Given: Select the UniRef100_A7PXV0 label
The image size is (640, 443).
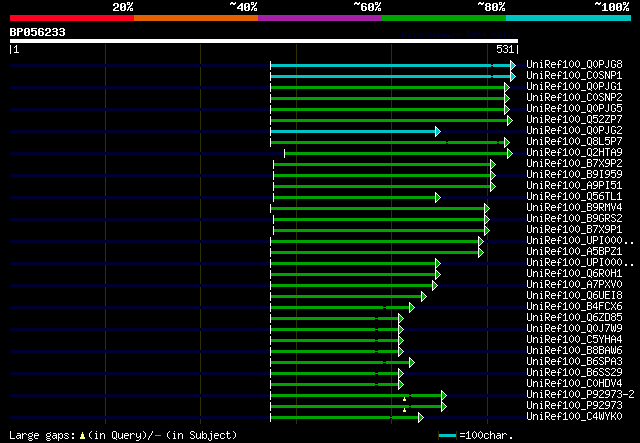Looking at the screenshot, I should pos(574,285).
